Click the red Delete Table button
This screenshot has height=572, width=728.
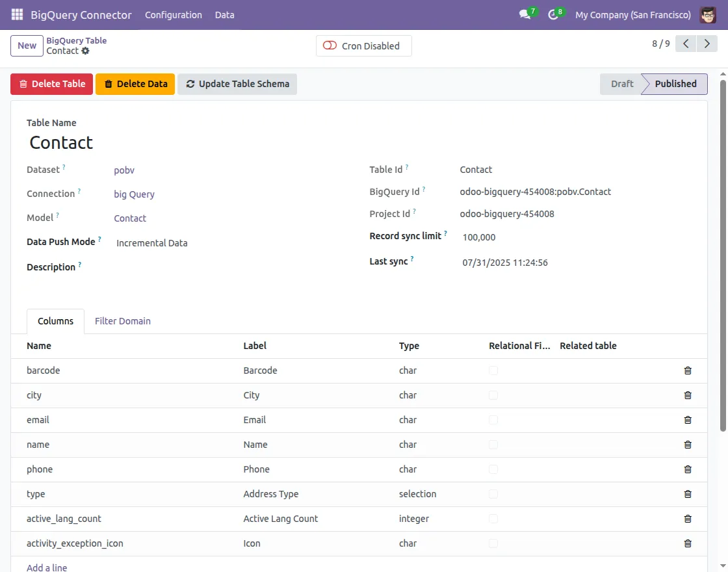click(x=51, y=84)
